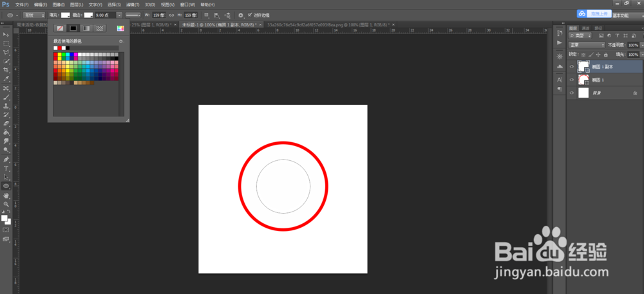Select the Dodge tool
The width and height of the screenshot is (644, 294).
[x=6, y=150]
